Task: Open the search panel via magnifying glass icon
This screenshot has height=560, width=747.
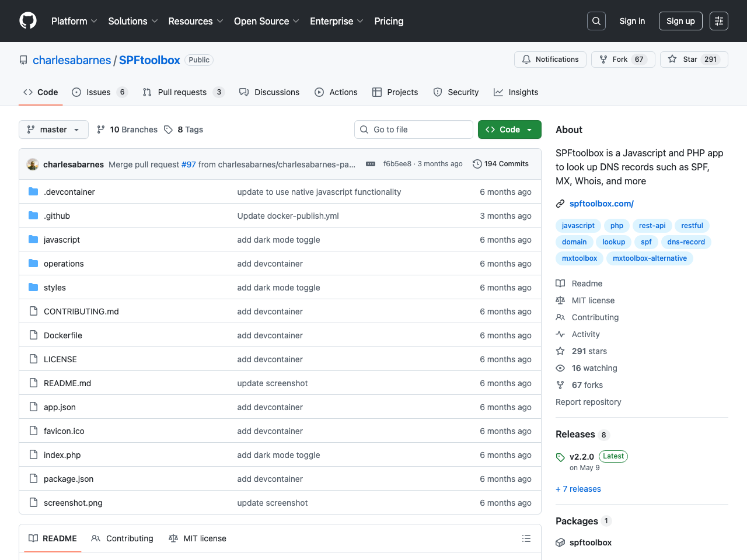Action: pyautogui.click(x=596, y=20)
